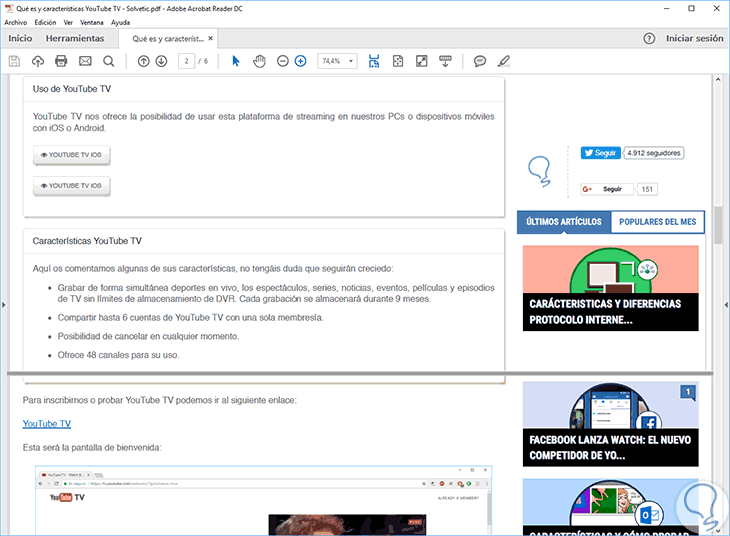The width and height of the screenshot is (730, 536).
Task: Select the POPULARES DEL MES tab
Action: coord(657,222)
